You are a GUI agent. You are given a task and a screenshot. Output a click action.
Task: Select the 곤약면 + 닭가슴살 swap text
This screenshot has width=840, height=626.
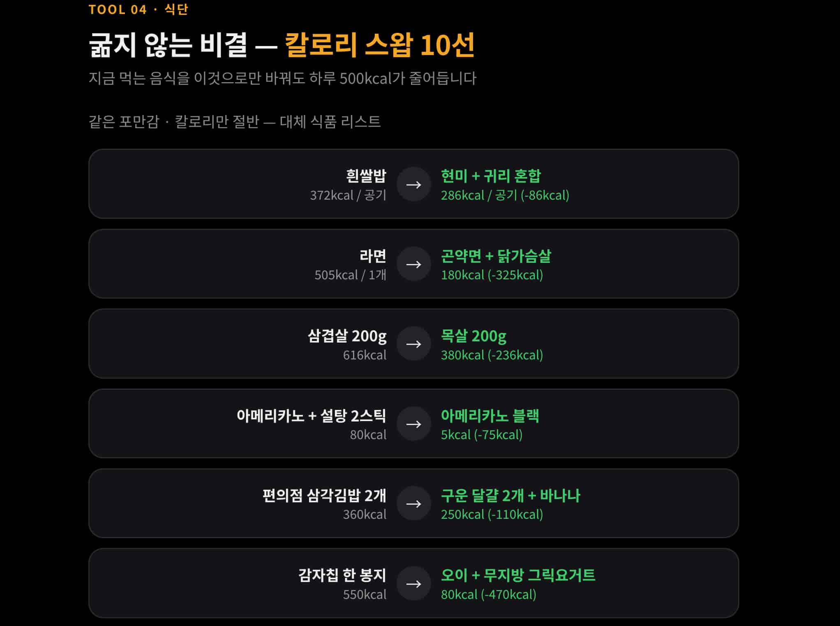[x=496, y=256]
